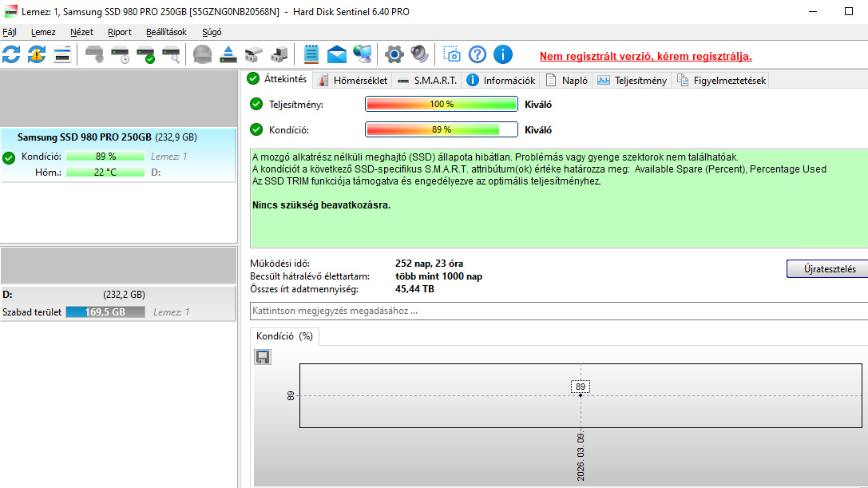The image size is (868, 488).
Task: Click the blue envelope e-mail icon
Action: pyautogui.click(x=336, y=54)
